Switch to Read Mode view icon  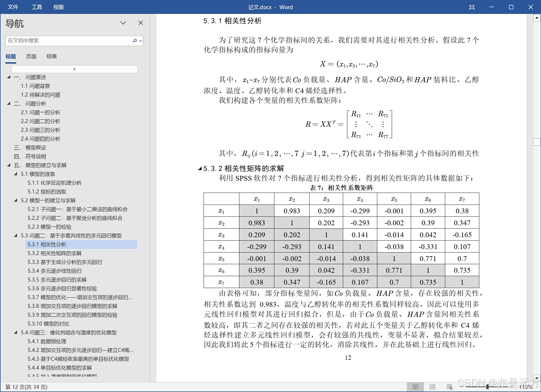pyautogui.click(x=415, y=387)
